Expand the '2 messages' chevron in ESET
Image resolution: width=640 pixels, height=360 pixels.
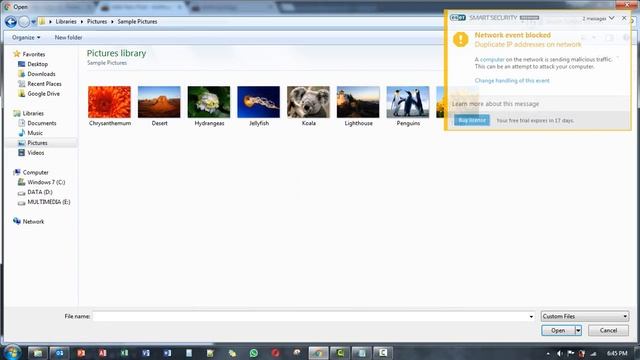611,18
